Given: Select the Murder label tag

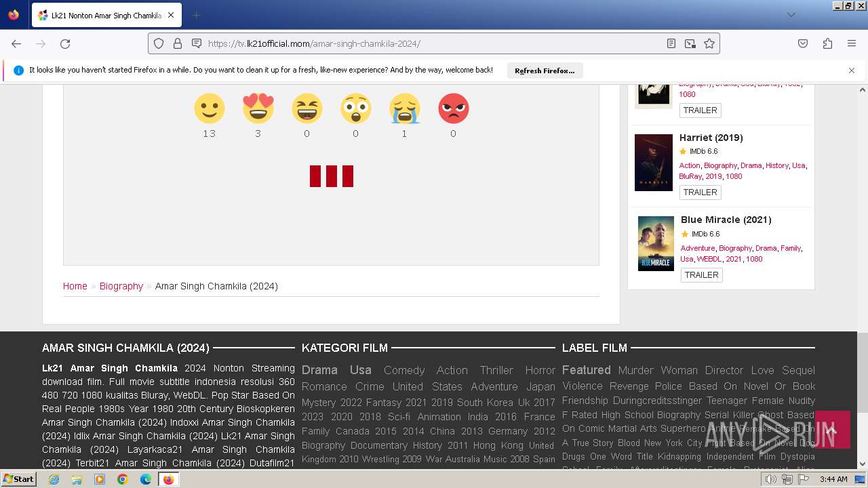Looking at the screenshot, I should coord(635,370).
